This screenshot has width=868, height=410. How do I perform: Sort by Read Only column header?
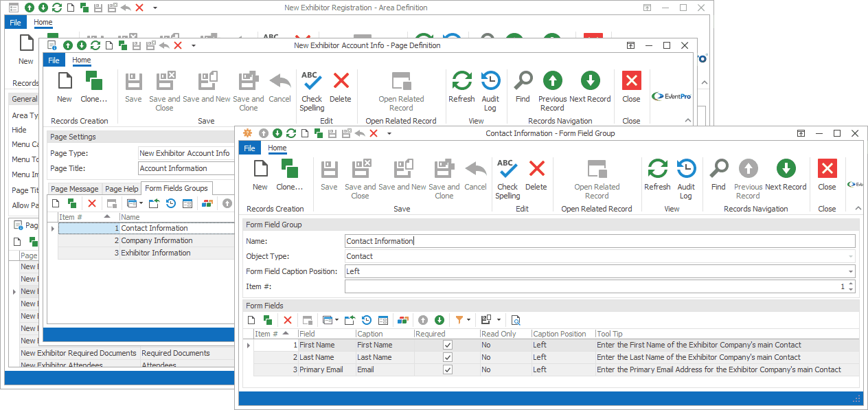click(505, 334)
